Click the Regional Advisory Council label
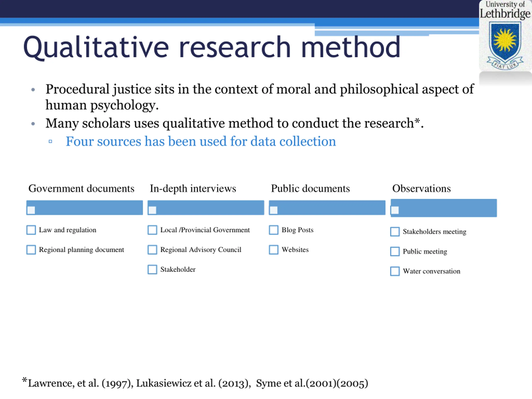Image resolution: width=532 pixels, height=399 pixels. tap(201, 250)
